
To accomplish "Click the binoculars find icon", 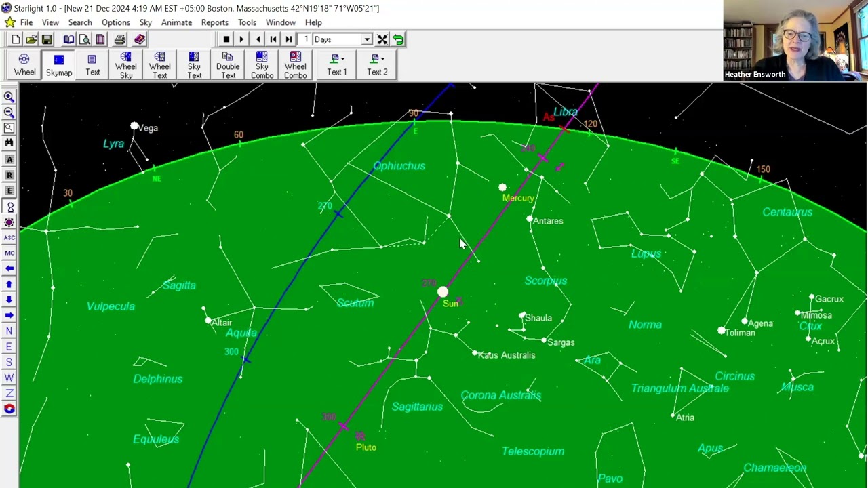I will (9, 144).
